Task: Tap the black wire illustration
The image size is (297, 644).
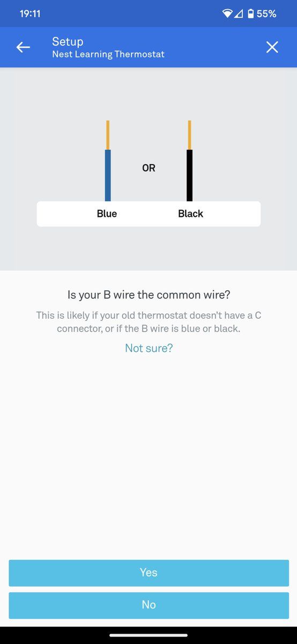Action: coord(189,161)
